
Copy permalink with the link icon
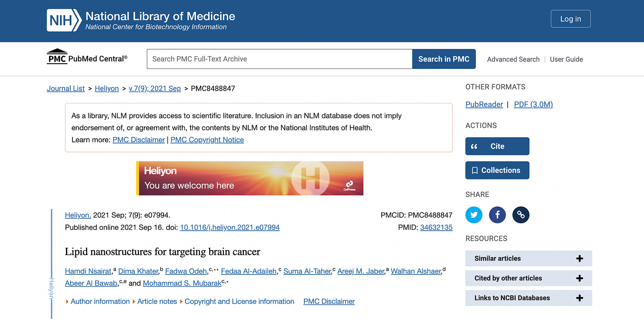pyautogui.click(x=521, y=215)
